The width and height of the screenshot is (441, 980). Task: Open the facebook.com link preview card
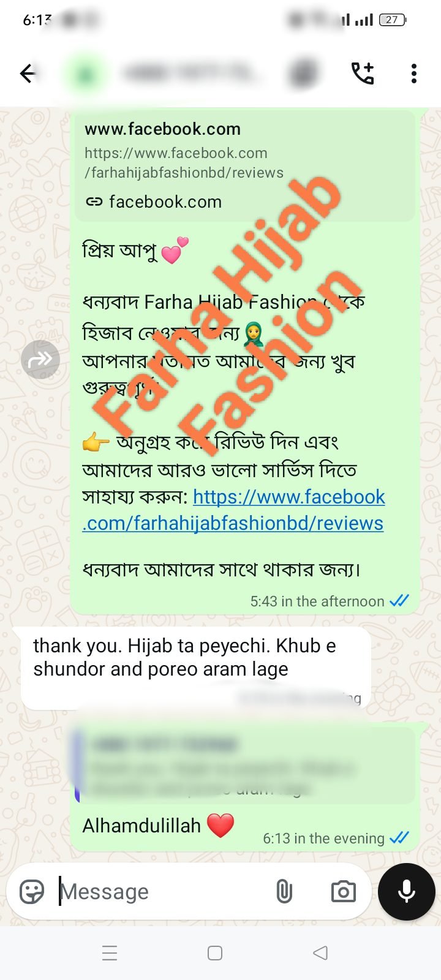click(x=245, y=165)
